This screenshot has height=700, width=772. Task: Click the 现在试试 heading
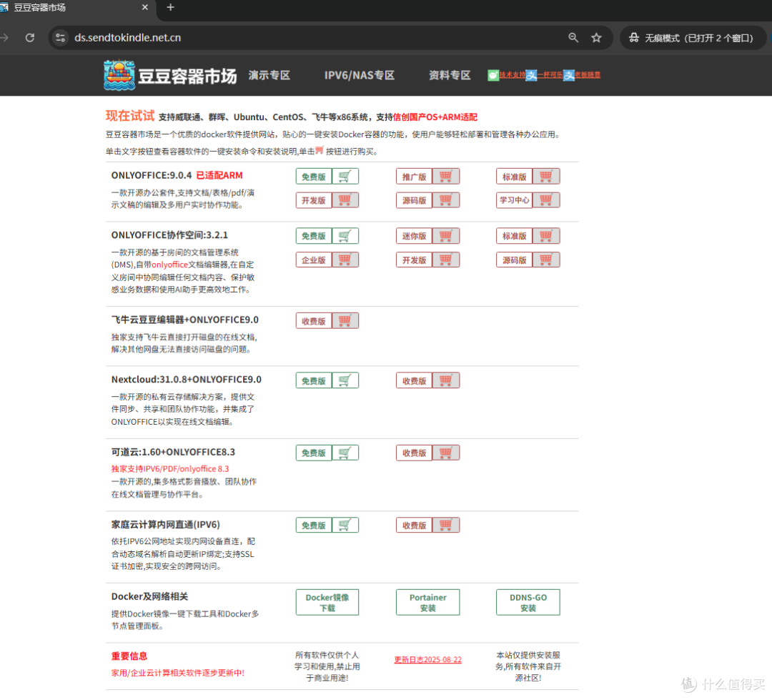coord(130,116)
